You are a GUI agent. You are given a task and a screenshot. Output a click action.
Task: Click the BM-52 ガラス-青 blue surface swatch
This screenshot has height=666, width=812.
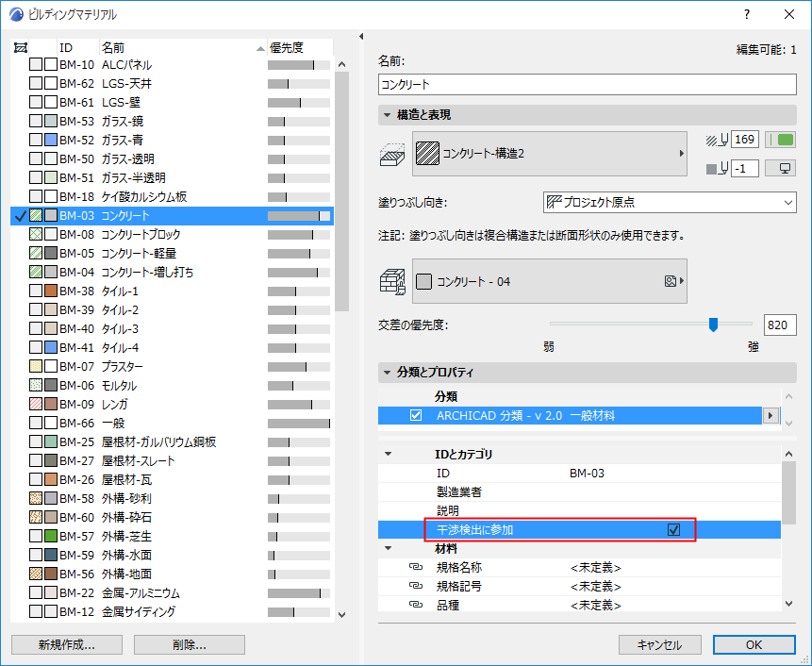point(51,140)
